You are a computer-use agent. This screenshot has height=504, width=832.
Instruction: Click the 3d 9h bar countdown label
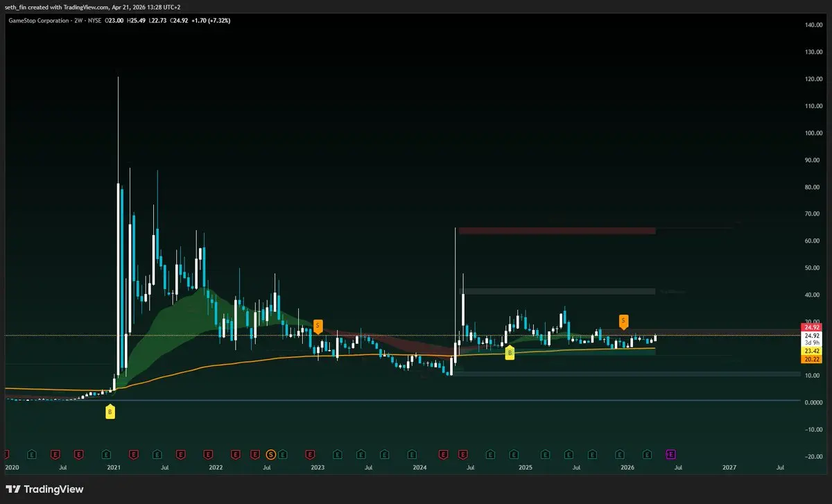click(811, 342)
